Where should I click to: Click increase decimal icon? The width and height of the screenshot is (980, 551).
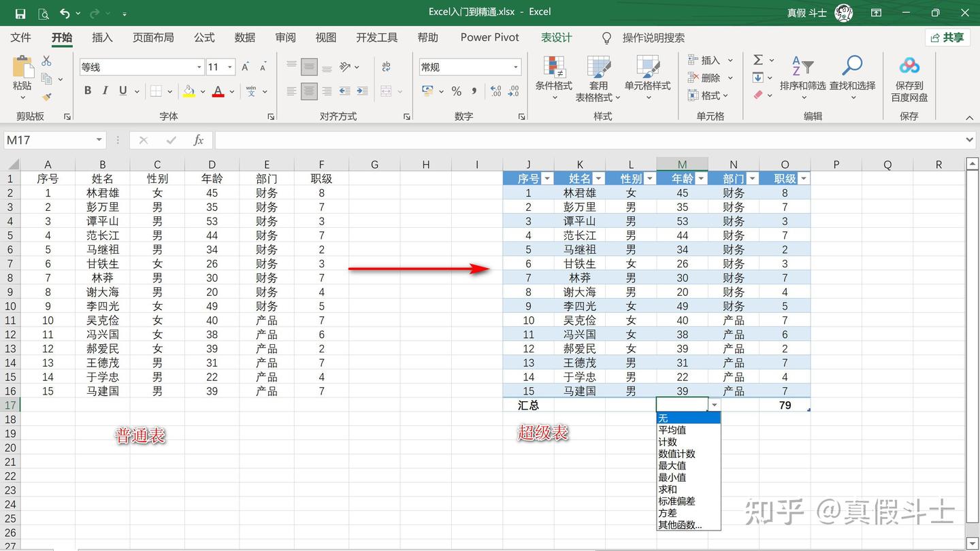click(x=496, y=91)
